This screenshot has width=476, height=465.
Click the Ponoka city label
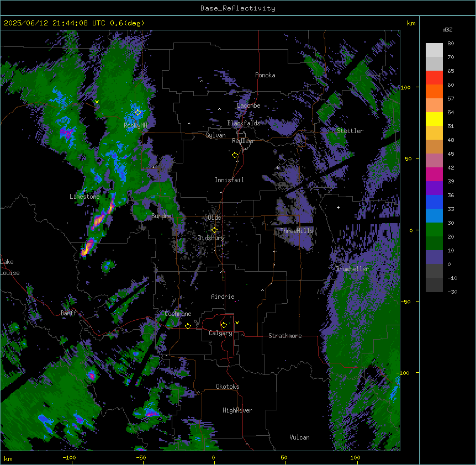pyautogui.click(x=265, y=75)
